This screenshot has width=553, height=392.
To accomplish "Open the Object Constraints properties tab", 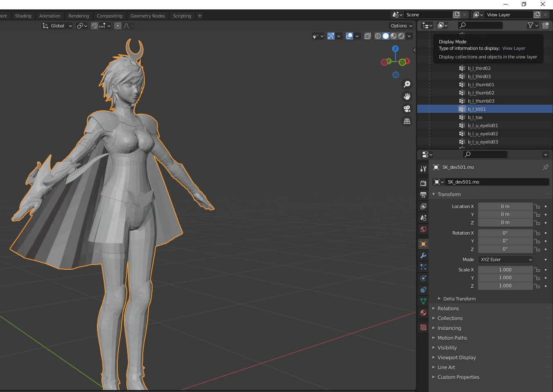I will pos(423,290).
